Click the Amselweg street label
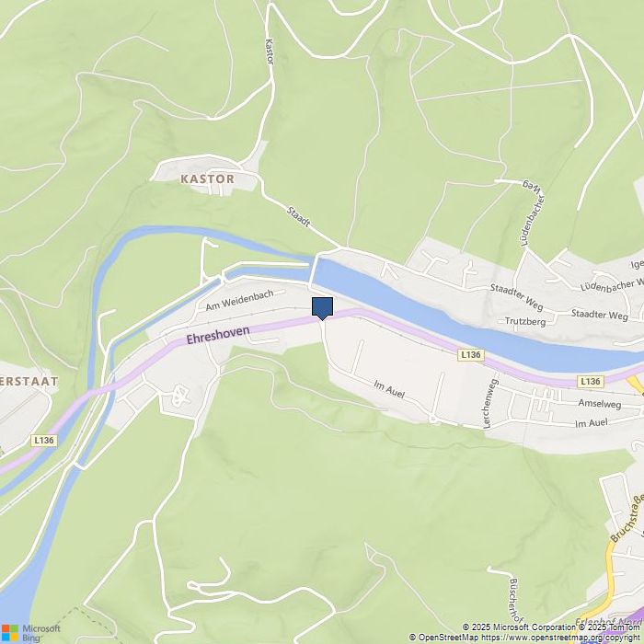 [x=600, y=403]
